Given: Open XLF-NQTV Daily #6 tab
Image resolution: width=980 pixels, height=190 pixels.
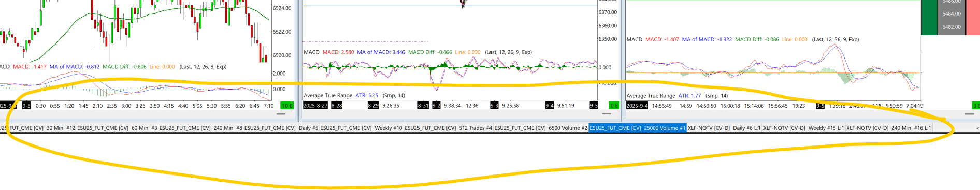Looking at the screenshot, I should pos(724,128).
